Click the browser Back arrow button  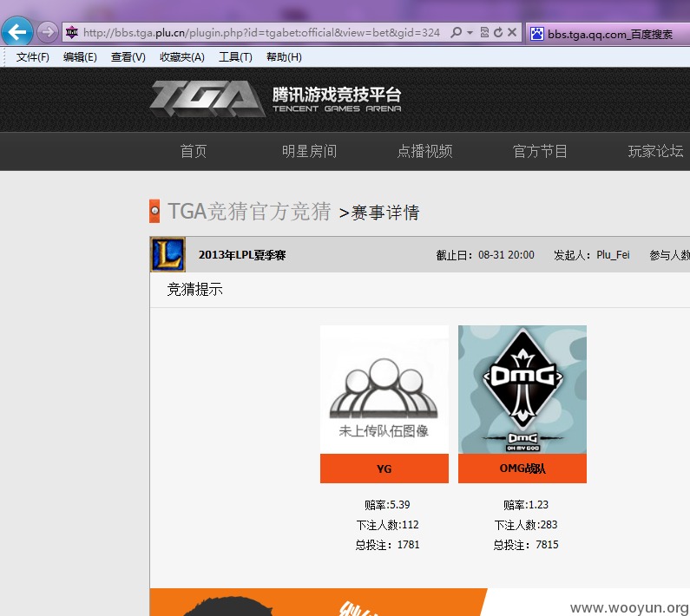pos(17,32)
